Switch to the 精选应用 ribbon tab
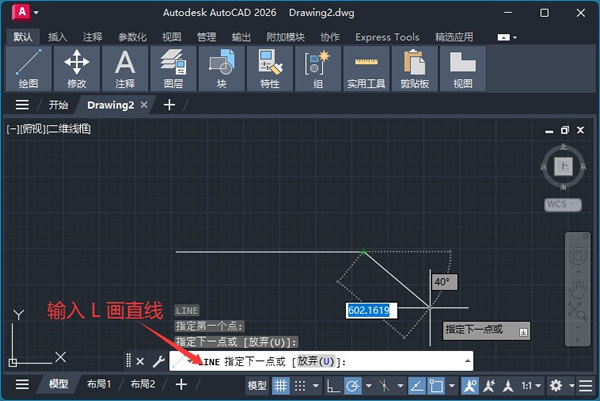Screen dimensions: 600x401 [x=454, y=37]
